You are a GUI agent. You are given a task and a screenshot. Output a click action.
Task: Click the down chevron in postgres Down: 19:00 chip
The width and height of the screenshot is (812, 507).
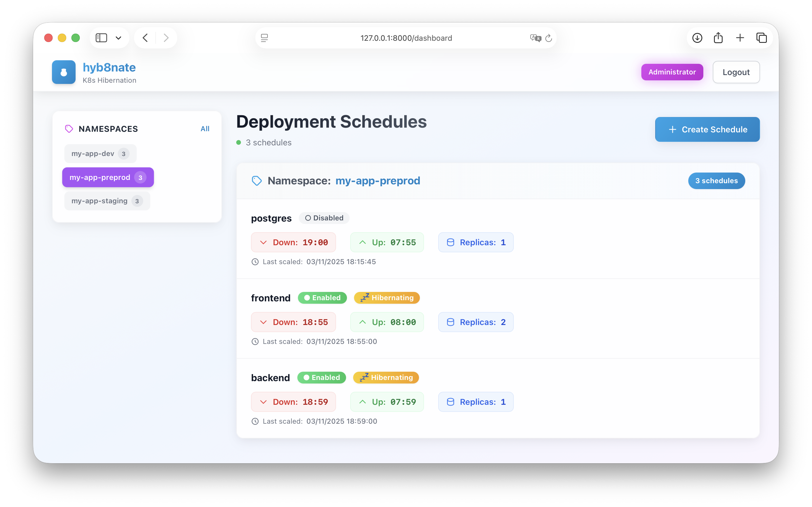coord(263,242)
